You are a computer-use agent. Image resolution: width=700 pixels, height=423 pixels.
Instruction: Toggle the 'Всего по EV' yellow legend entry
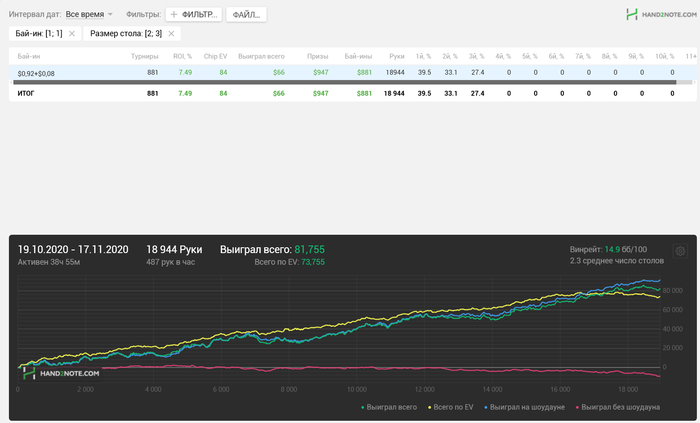click(450, 407)
